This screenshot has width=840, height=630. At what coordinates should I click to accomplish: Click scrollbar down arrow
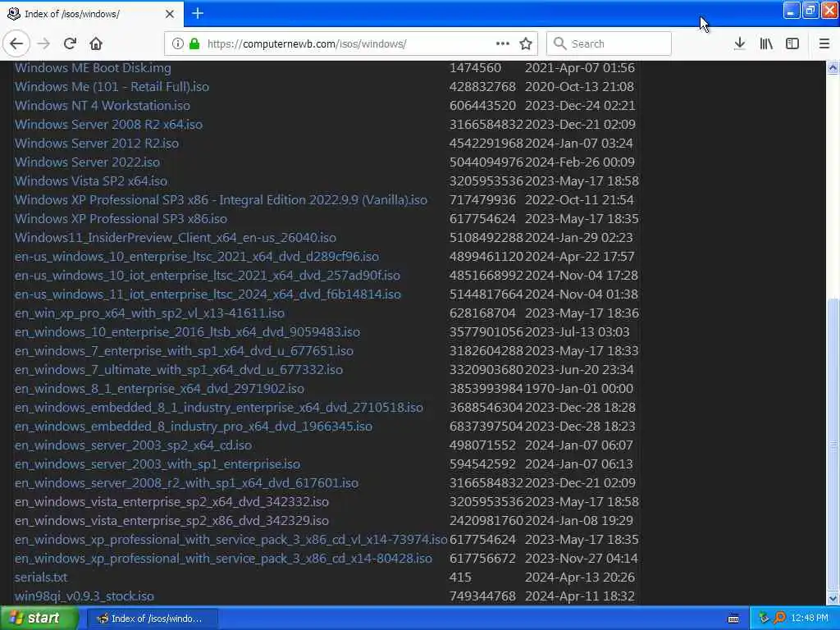pos(833,598)
